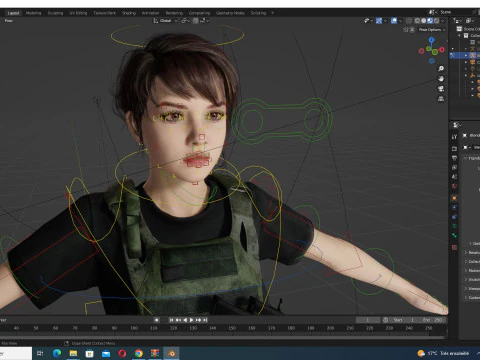
Task: Open the snapping options dropdown
Action: [204, 21]
